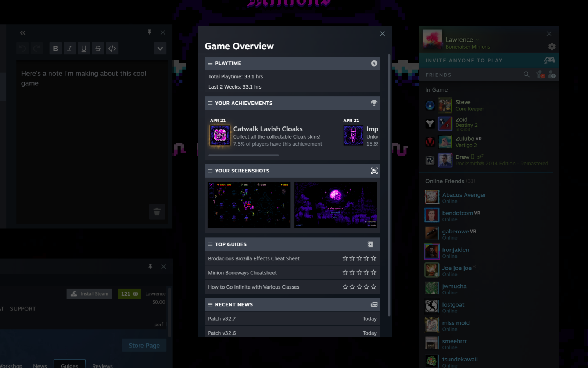Click the news icon in Recent News header
Screen dimensions: 588x368
[374, 304]
